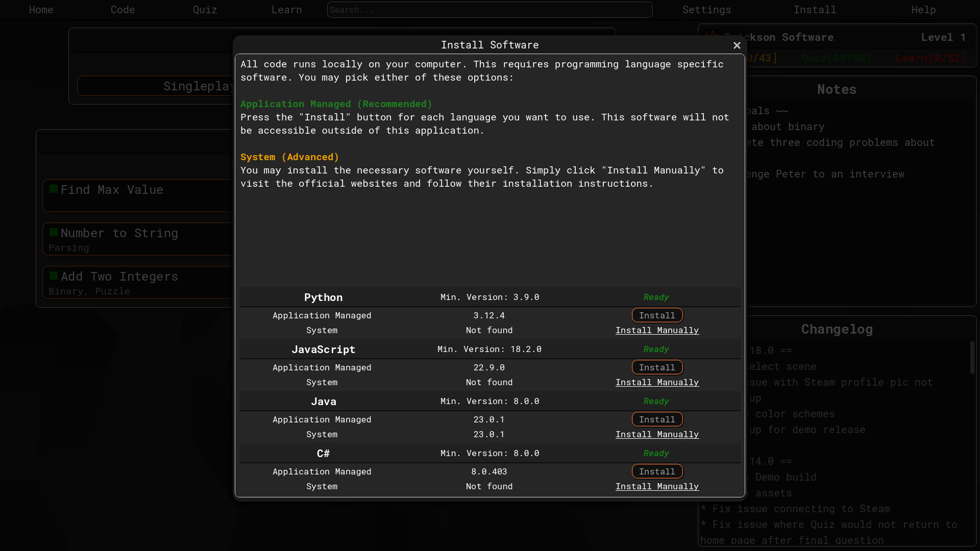
Task: Go to the Quiz tab
Action: (205, 10)
